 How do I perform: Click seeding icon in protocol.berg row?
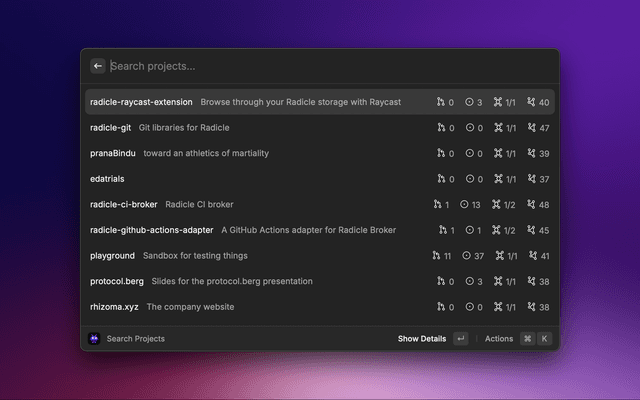498,281
